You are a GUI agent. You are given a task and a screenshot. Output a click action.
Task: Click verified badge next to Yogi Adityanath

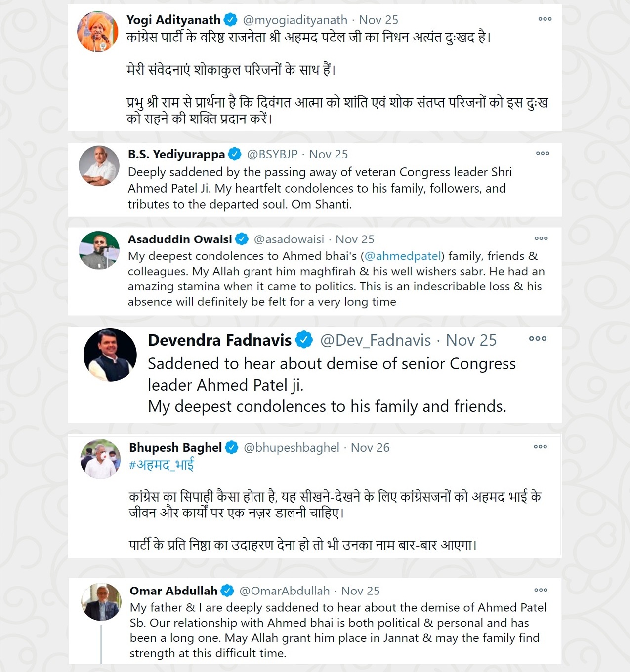(x=230, y=20)
